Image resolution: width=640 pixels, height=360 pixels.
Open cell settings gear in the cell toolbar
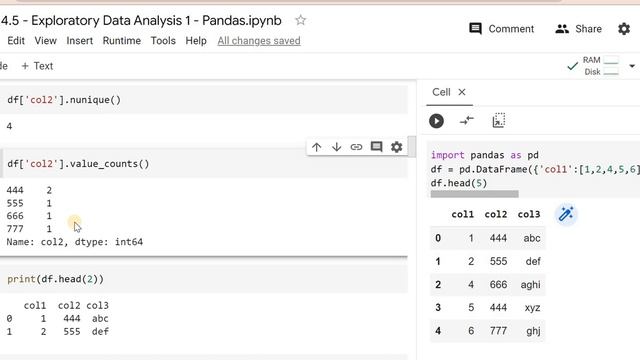pos(396,147)
